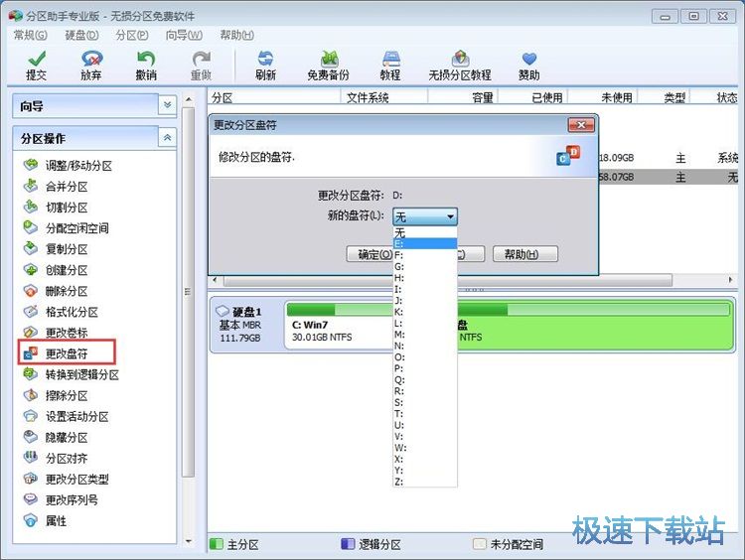Choose F: in the drive letter list
The width and height of the screenshot is (745, 560).
click(x=425, y=255)
